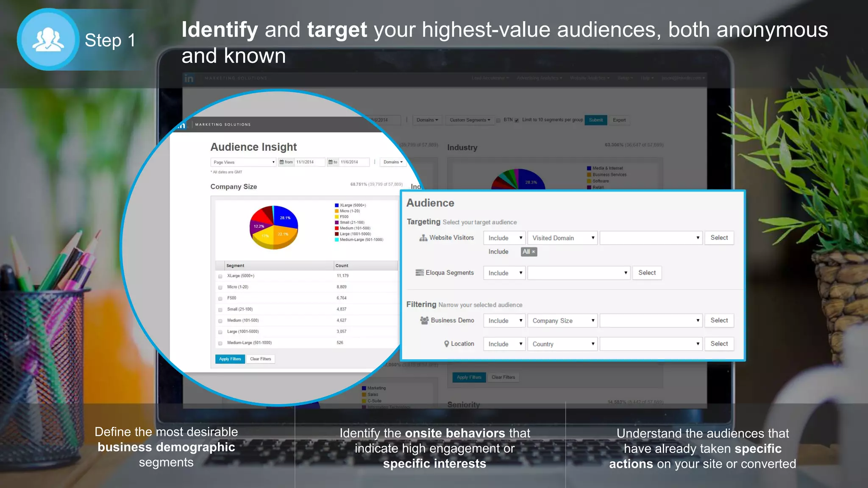The image size is (868, 488).
Task: Open empty value dropdown in Location row
Action: [x=651, y=344]
